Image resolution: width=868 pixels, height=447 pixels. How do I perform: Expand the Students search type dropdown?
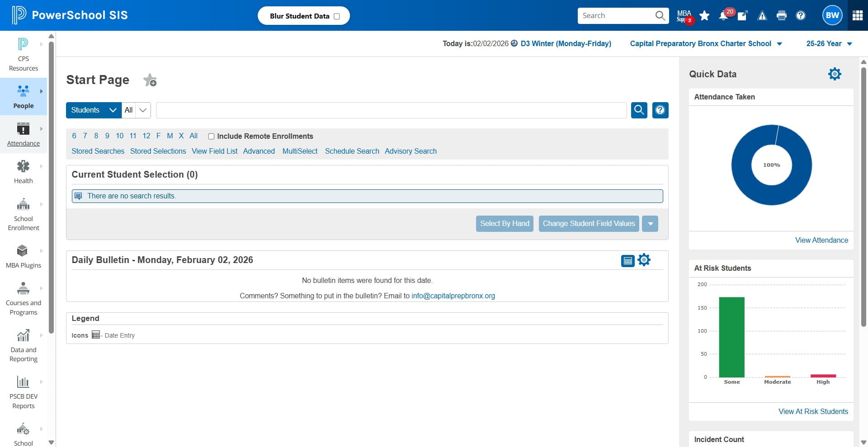tap(94, 110)
